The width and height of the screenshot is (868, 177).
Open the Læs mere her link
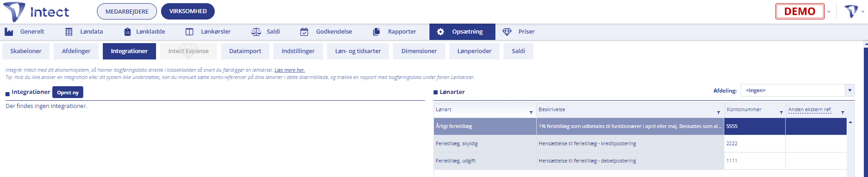point(290,70)
